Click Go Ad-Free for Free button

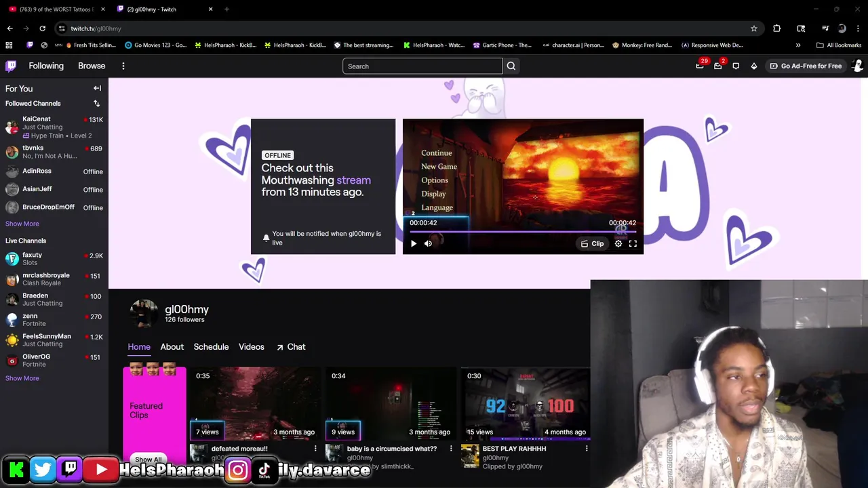pyautogui.click(x=805, y=66)
